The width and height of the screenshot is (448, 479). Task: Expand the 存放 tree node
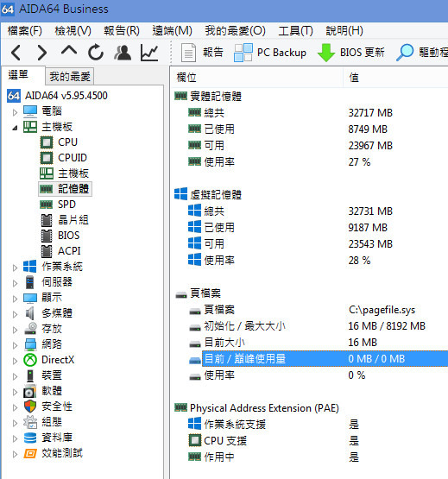click(x=15, y=330)
